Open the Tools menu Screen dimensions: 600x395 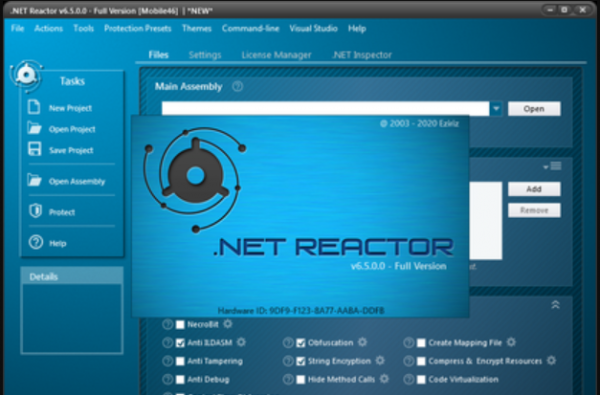(83, 28)
